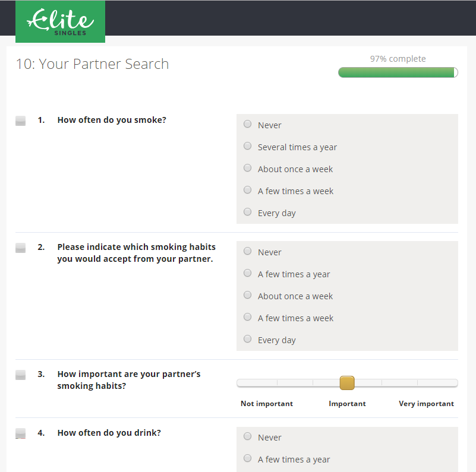Select 'Never' for how often you drink
The image size is (476, 472).
(248, 436)
